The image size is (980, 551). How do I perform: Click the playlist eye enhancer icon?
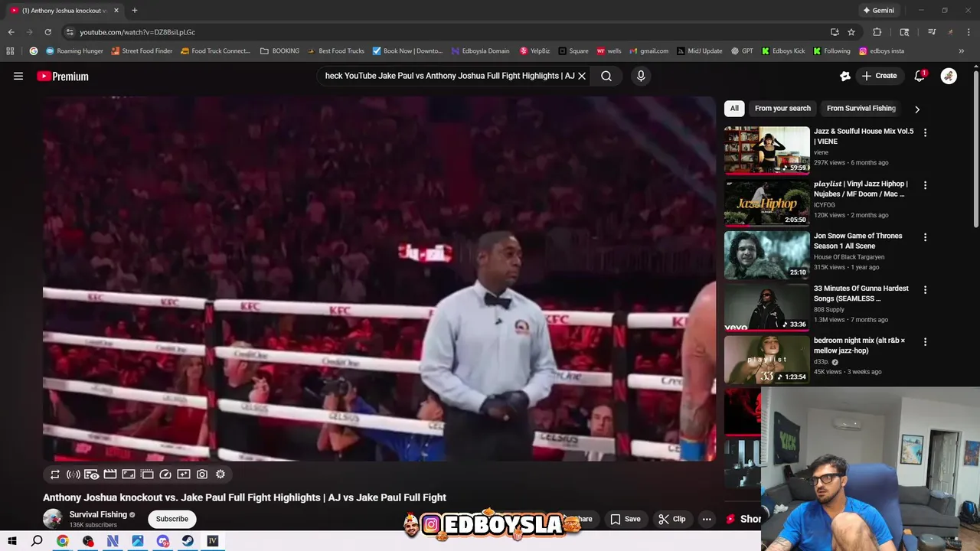coord(92,474)
